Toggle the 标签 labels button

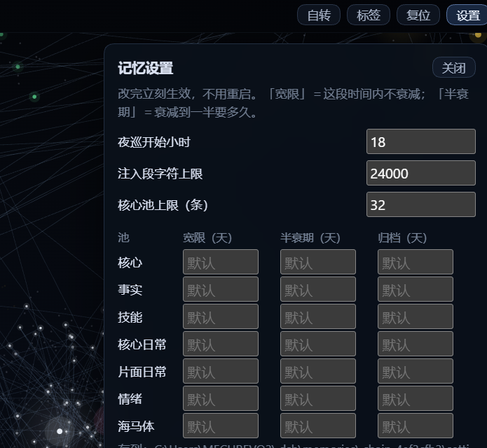click(x=369, y=15)
